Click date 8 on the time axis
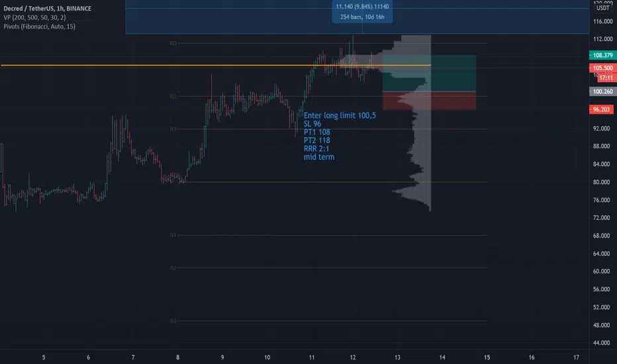Viewport: 617px width, 364px height. point(178,357)
